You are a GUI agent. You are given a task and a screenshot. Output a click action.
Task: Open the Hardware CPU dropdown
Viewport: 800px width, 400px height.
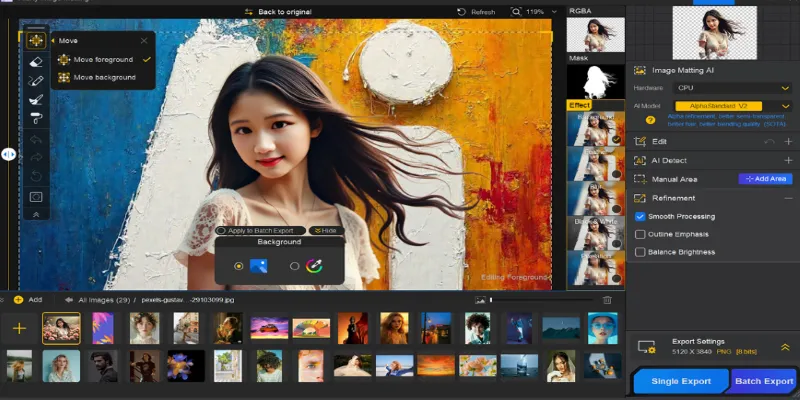coord(732,88)
